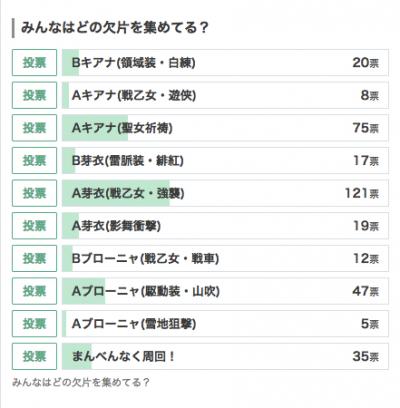Click the poll caption text below the results
This screenshot has height=408, width=400.
(81, 382)
